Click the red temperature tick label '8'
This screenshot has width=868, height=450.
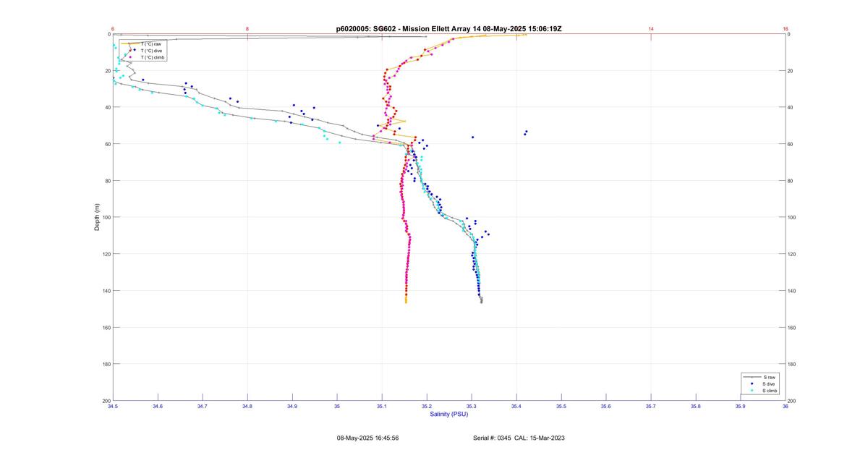(247, 29)
